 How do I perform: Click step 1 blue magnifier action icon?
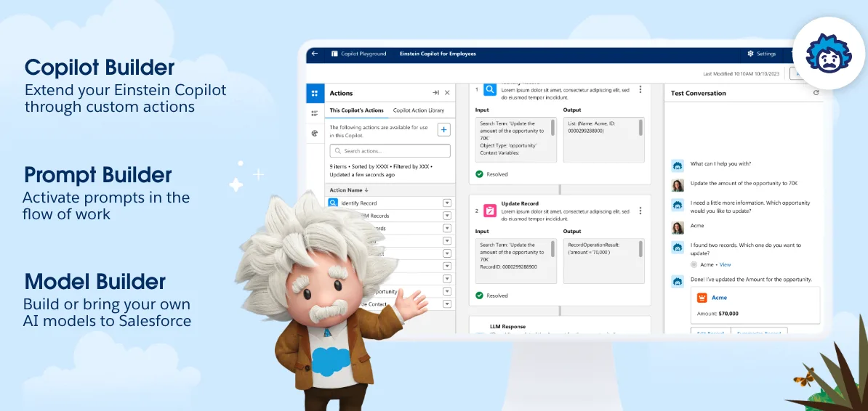coord(490,89)
